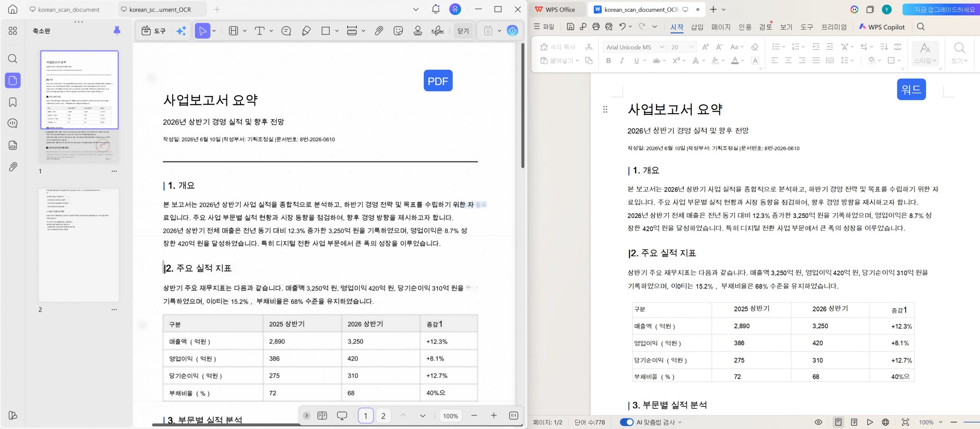This screenshot has height=429, width=980.
Task: Expand the font color dropdown arrow
Action: click(x=743, y=61)
